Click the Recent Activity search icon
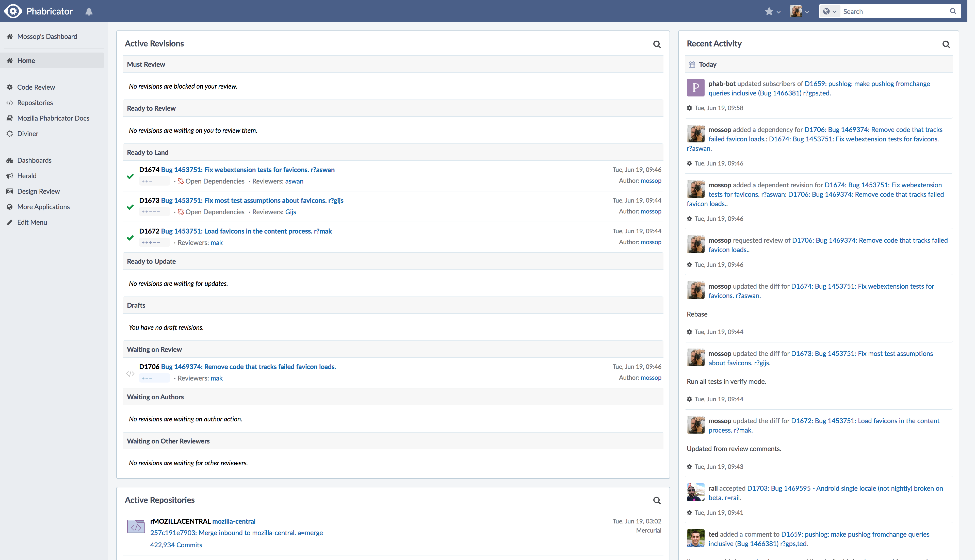 (946, 44)
